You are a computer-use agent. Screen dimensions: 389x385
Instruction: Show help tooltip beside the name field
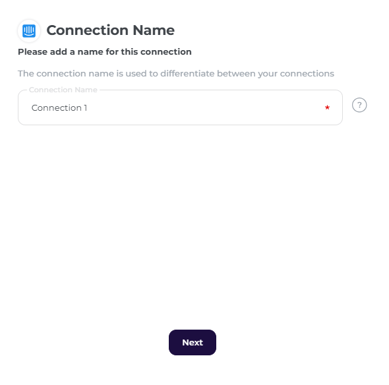(x=359, y=105)
